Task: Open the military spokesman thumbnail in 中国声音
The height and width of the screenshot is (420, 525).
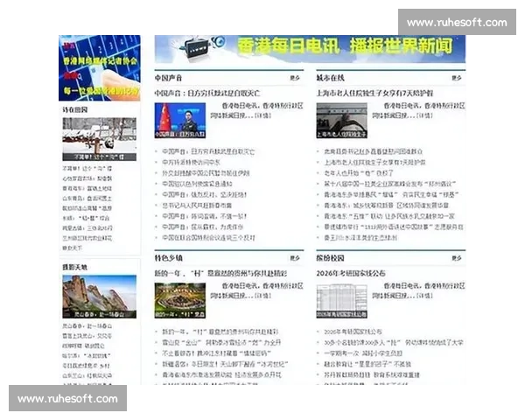Action: (179, 120)
